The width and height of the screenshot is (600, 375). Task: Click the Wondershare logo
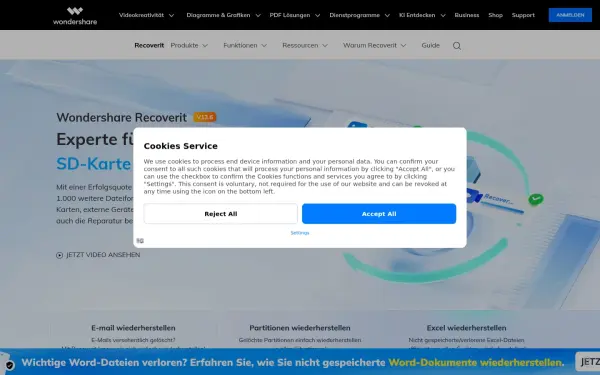coord(75,16)
